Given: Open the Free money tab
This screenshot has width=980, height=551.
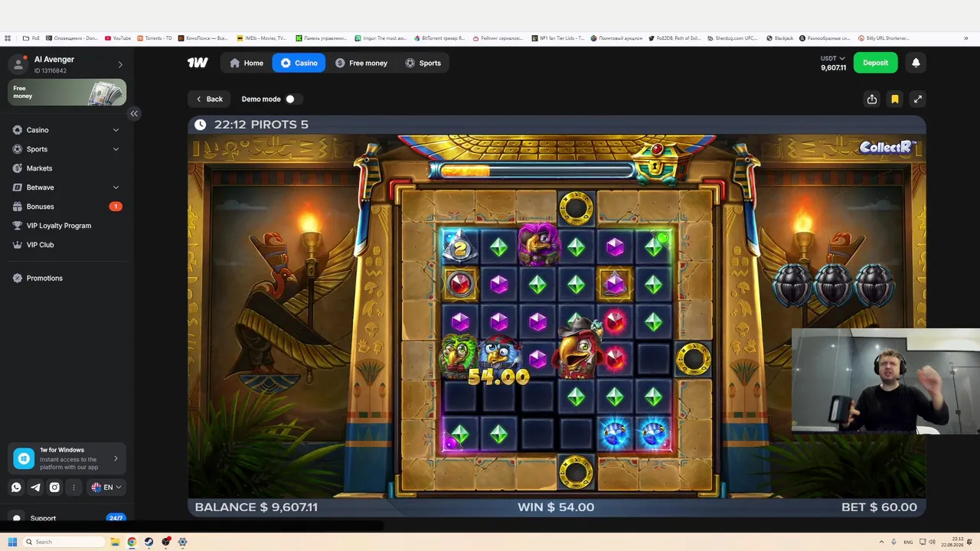Looking at the screenshot, I should [x=361, y=63].
